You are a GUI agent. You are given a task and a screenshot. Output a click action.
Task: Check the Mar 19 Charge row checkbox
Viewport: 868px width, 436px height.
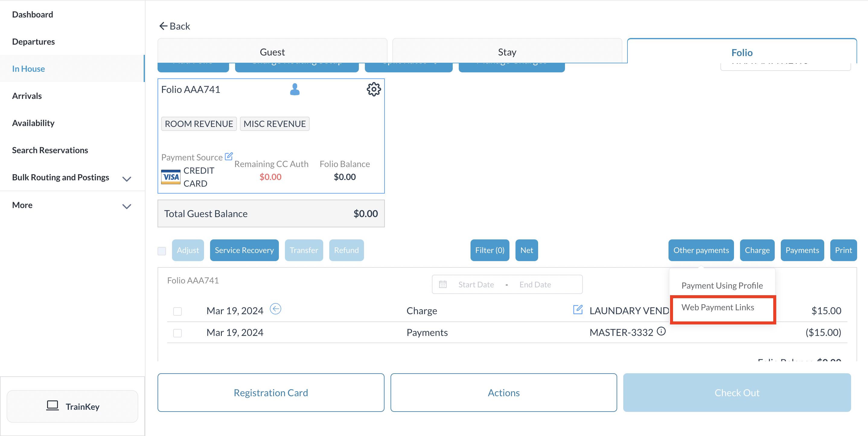point(177,311)
